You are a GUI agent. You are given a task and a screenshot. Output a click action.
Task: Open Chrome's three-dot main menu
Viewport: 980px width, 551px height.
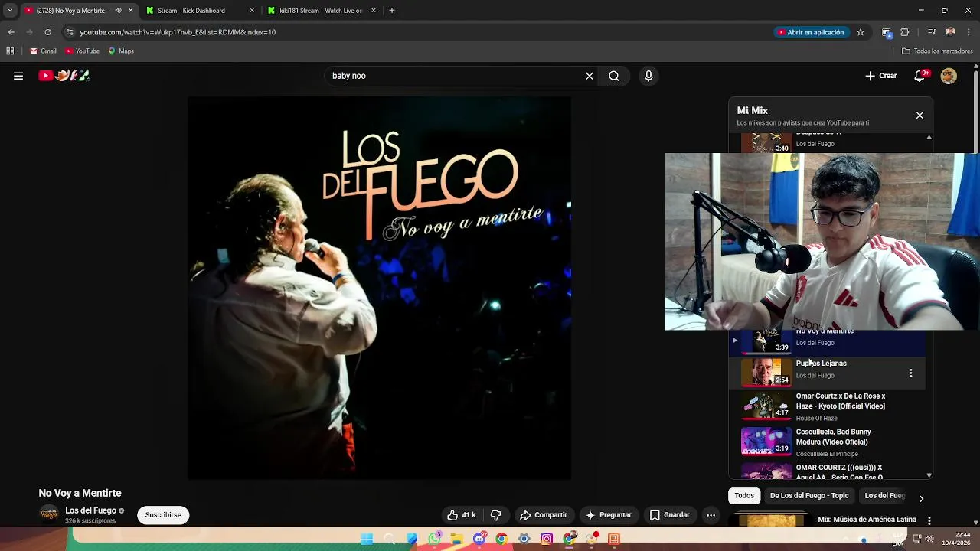[969, 32]
